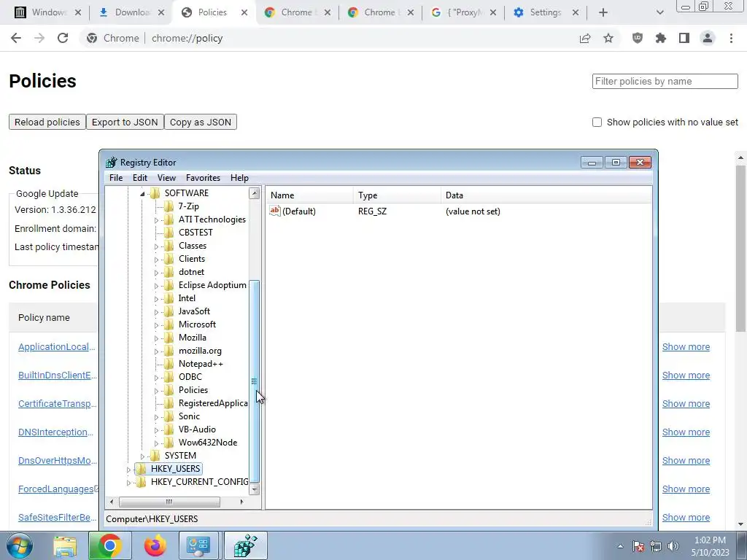
Task: Open ApplicationLocal policy link
Action: pos(57,346)
